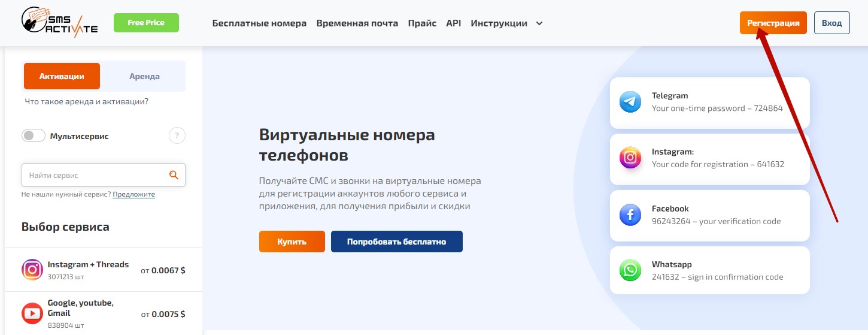
Task: Switch to the Аренда tab
Action: [144, 76]
